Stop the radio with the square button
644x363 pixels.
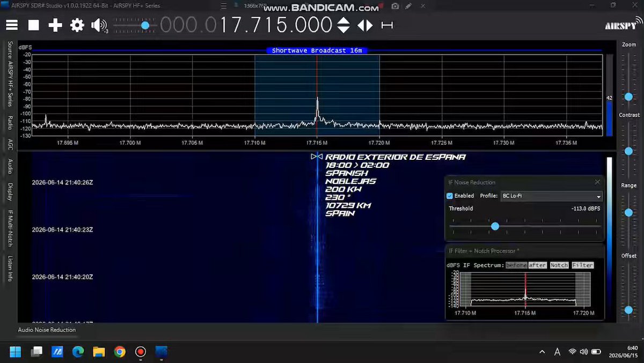point(34,25)
